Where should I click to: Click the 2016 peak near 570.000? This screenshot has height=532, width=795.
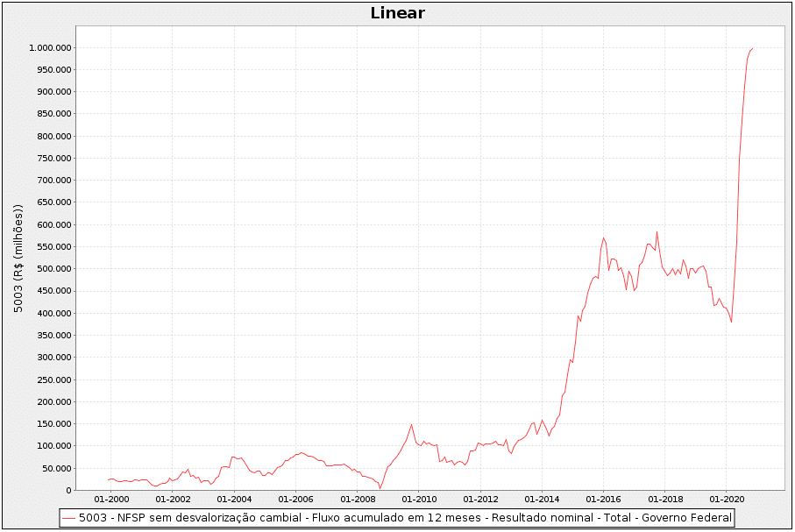point(603,238)
